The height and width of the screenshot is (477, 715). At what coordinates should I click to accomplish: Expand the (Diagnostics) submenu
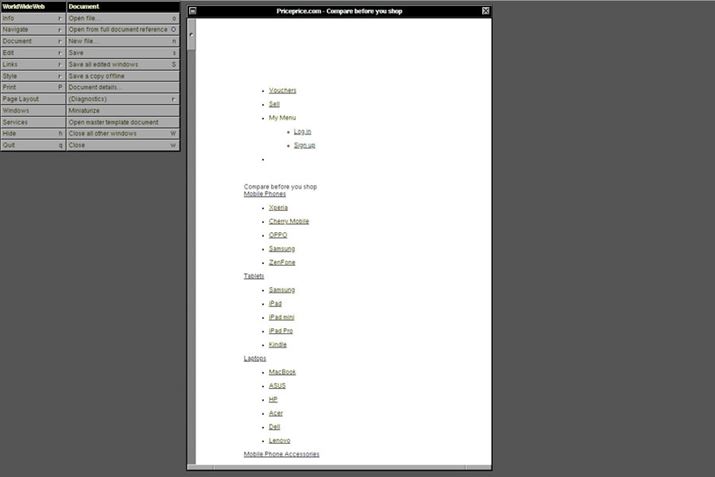(x=123, y=99)
